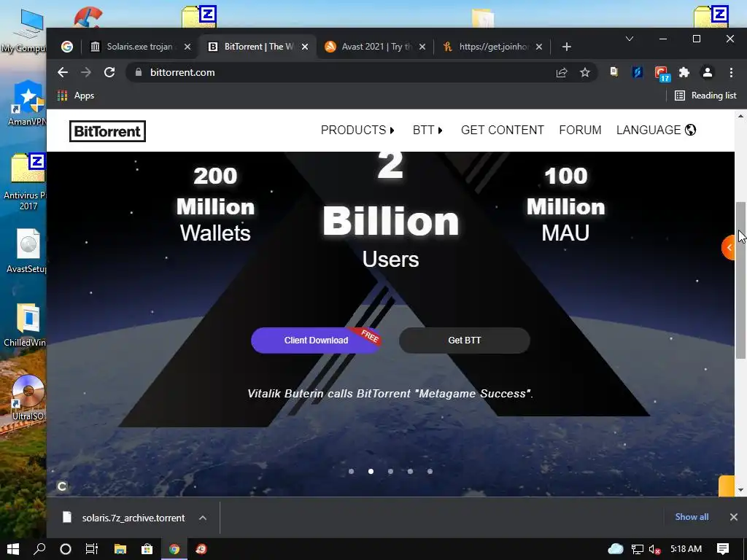Select first carousel dot
The height and width of the screenshot is (560, 747).
(351, 472)
